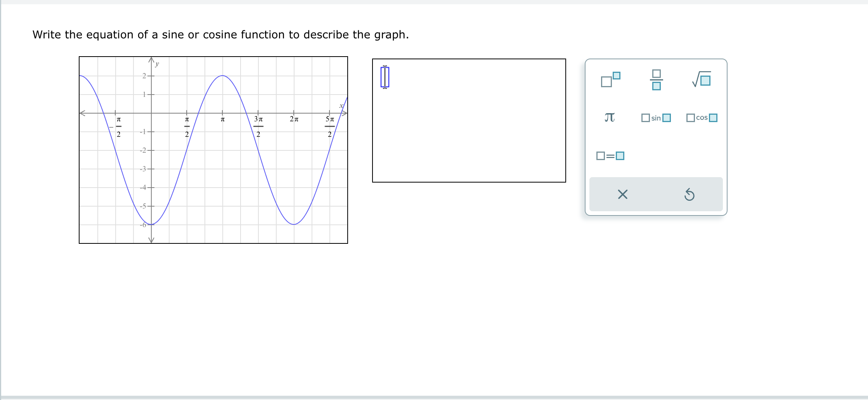868x400 pixels.
Task: Insert the sine function template
Action: tap(656, 118)
